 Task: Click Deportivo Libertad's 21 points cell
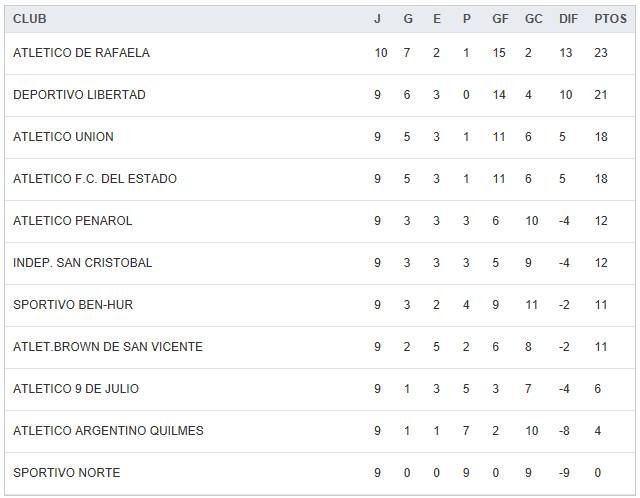pos(601,95)
